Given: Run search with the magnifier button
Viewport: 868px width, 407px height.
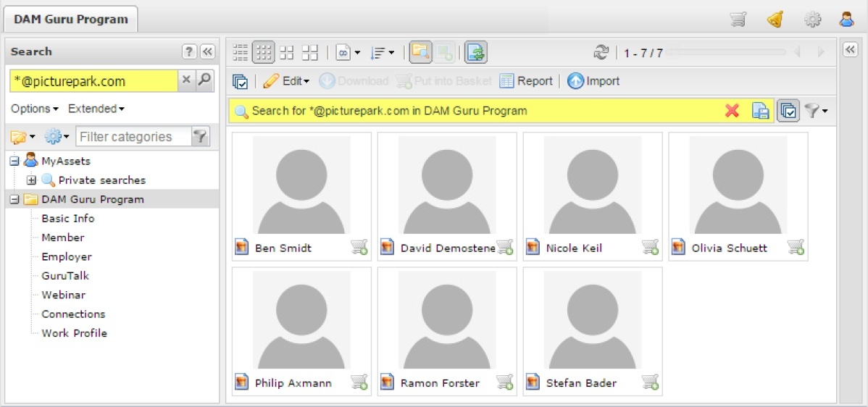Looking at the screenshot, I should (204, 80).
